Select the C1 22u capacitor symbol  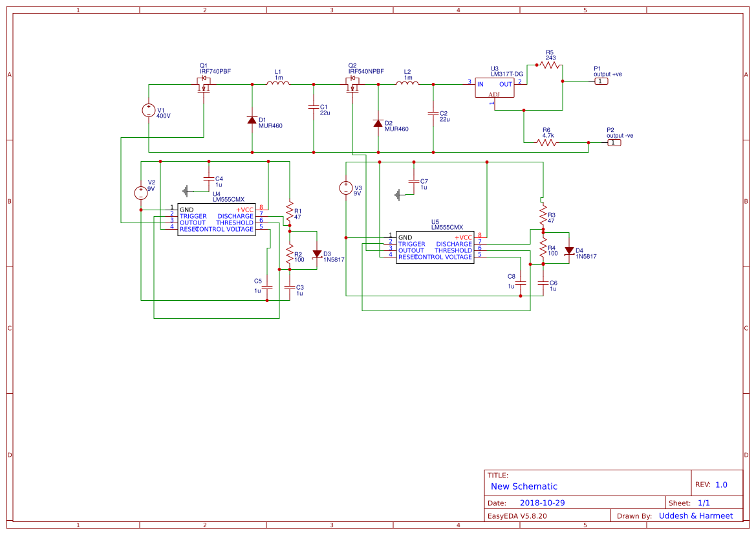314,106
